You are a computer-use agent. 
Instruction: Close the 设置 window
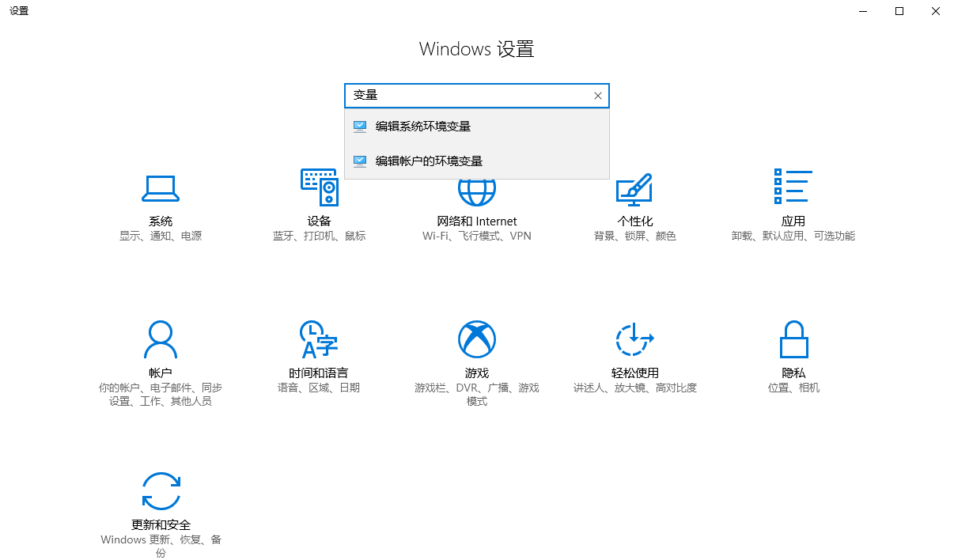[x=936, y=11]
